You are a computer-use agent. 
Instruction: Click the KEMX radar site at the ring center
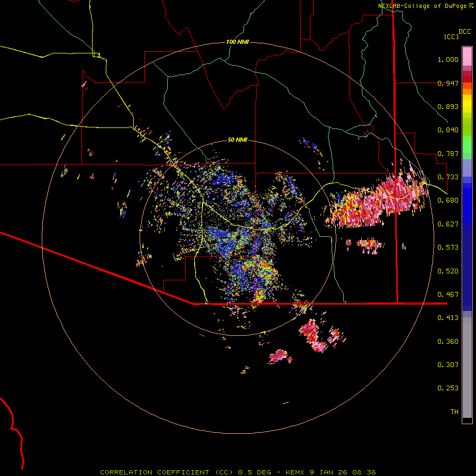point(238,237)
